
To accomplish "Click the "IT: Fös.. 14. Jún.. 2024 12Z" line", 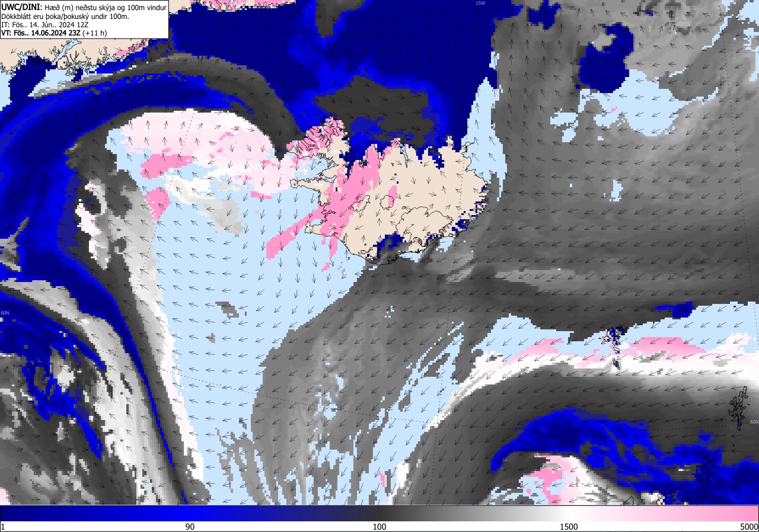I will tap(45, 25).
